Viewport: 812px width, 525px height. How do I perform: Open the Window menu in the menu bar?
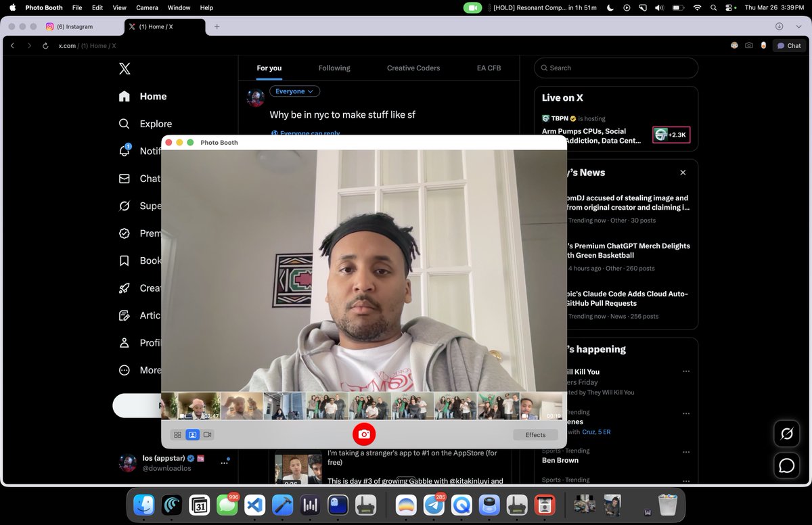point(179,7)
